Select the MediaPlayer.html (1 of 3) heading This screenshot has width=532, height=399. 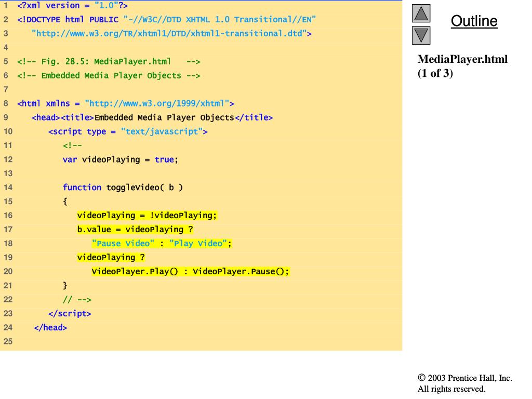coord(462,66)
